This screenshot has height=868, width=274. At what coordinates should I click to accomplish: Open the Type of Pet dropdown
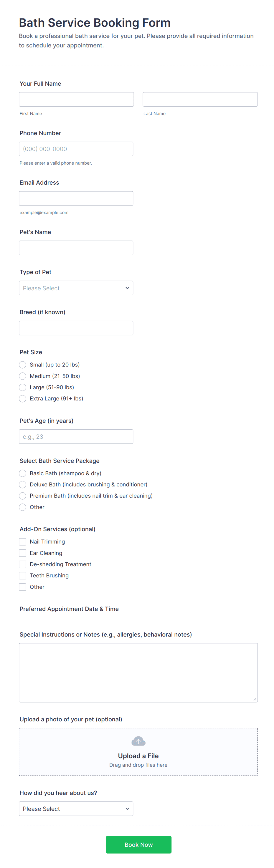tap(76, 288)
